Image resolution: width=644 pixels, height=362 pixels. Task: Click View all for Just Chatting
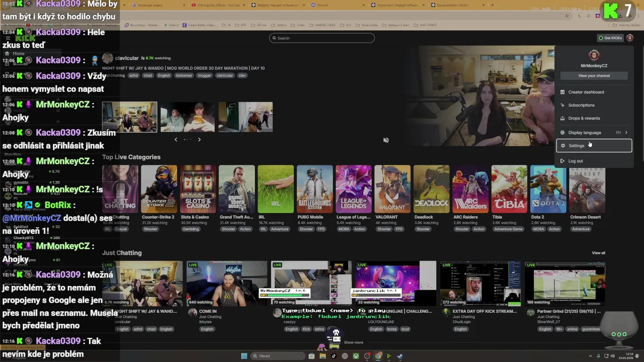point(598,253)
